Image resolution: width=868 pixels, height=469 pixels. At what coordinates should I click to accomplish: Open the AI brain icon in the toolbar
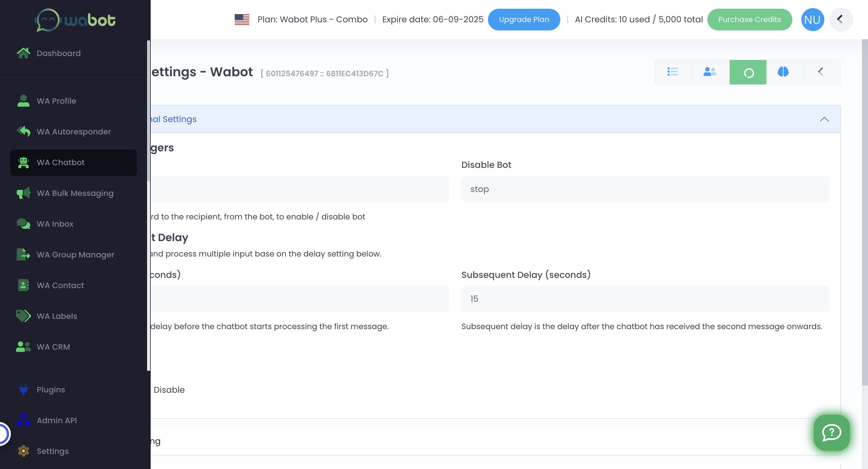[x=783, y=72]
